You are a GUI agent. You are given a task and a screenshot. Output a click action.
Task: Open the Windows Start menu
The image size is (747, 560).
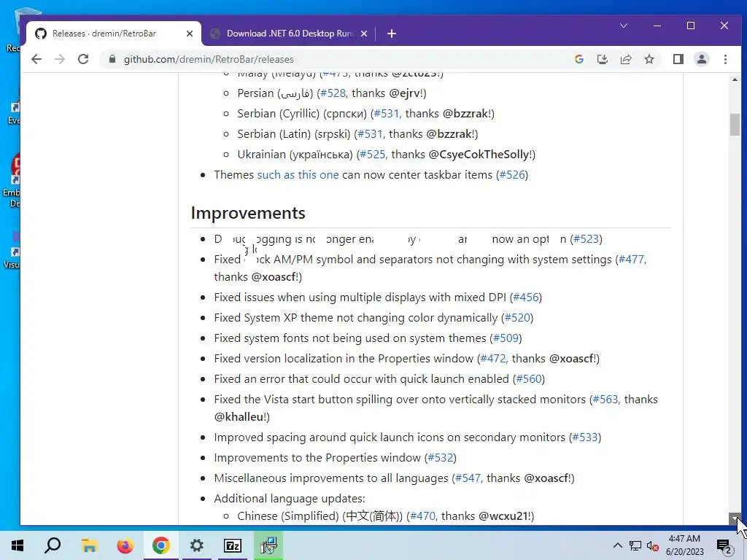coord(18,545)
